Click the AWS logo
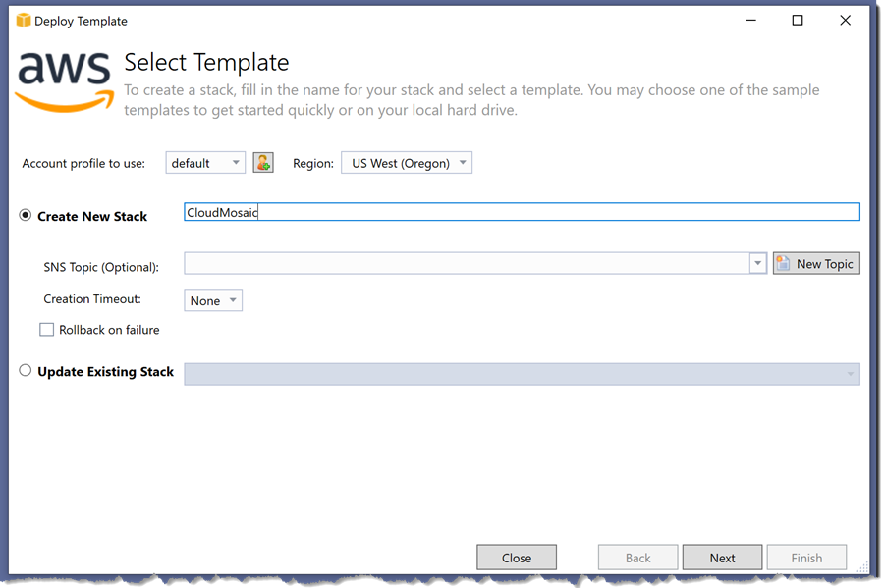The image size is (884, 588). [x=65, y=82]
